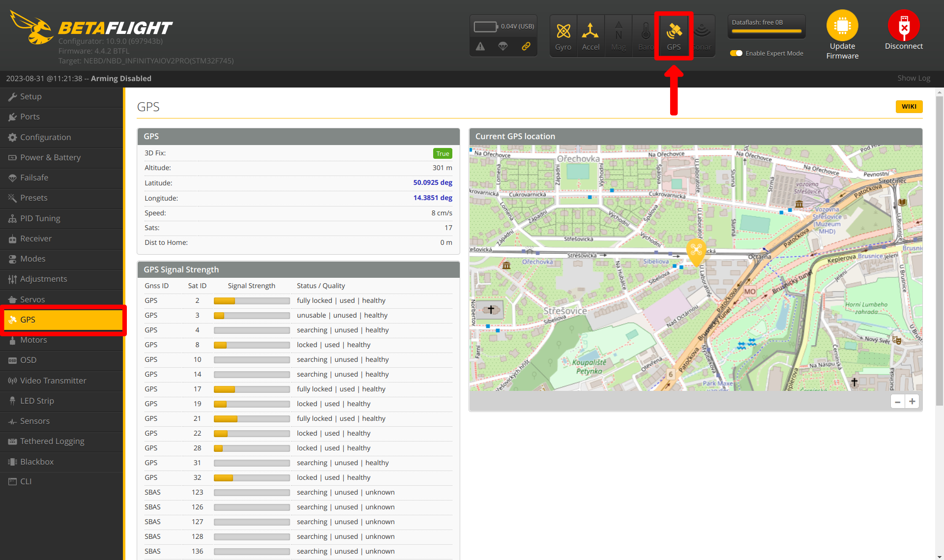Click the failsafe parachute icon
Image resolution: width=944 pixels, height=560 pixels.
pos(502,46)
